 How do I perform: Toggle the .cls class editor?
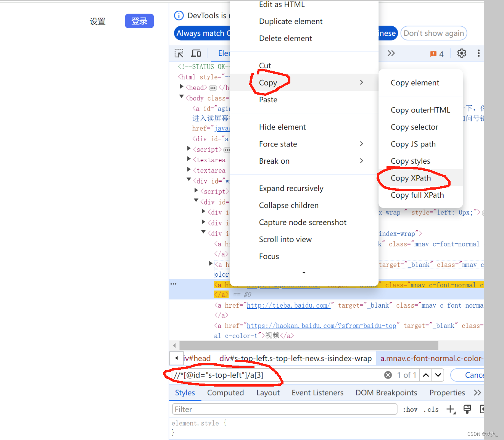point(431,409)
